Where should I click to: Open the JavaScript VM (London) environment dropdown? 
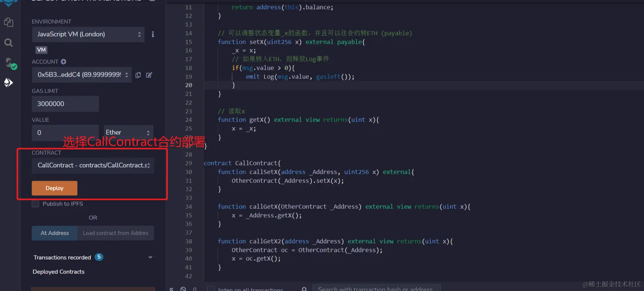pyautogui.click(x=88, y=34)
